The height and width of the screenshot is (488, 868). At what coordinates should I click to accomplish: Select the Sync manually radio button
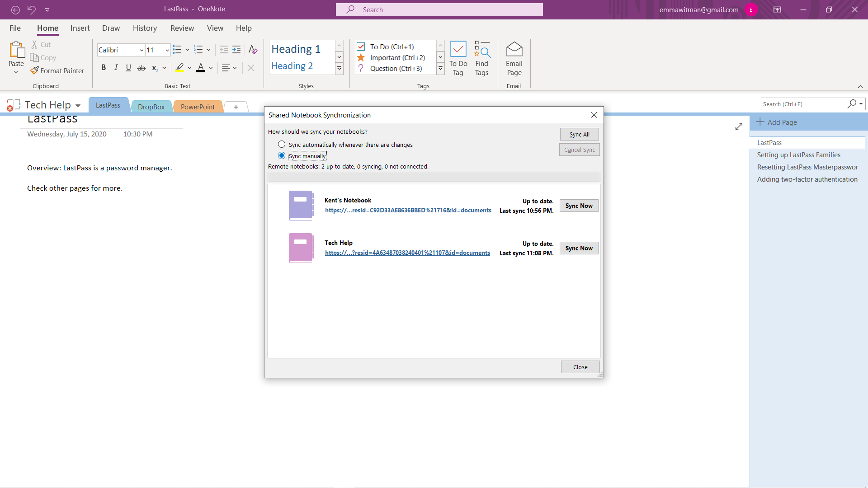tap(282, 155)
